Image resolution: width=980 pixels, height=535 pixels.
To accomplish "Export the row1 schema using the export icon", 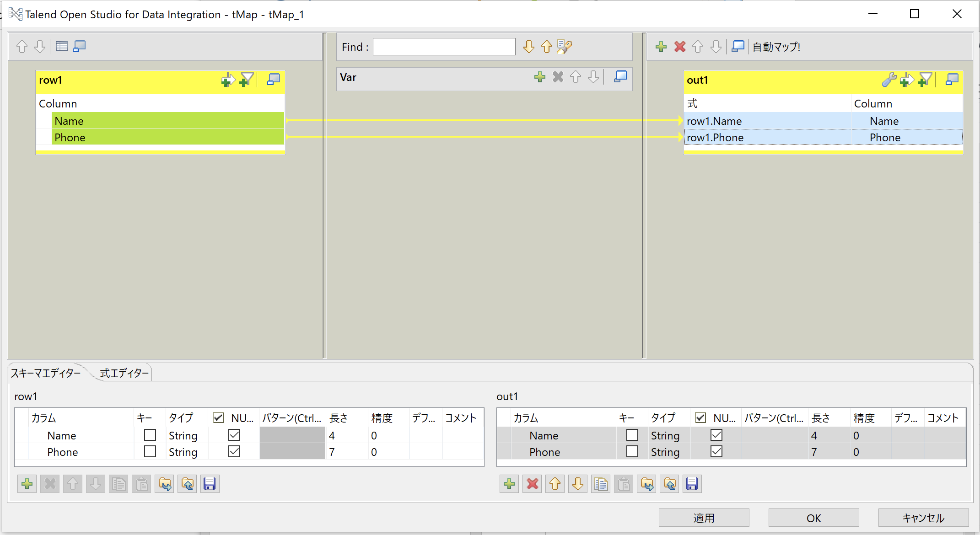I will click(187, 483).
